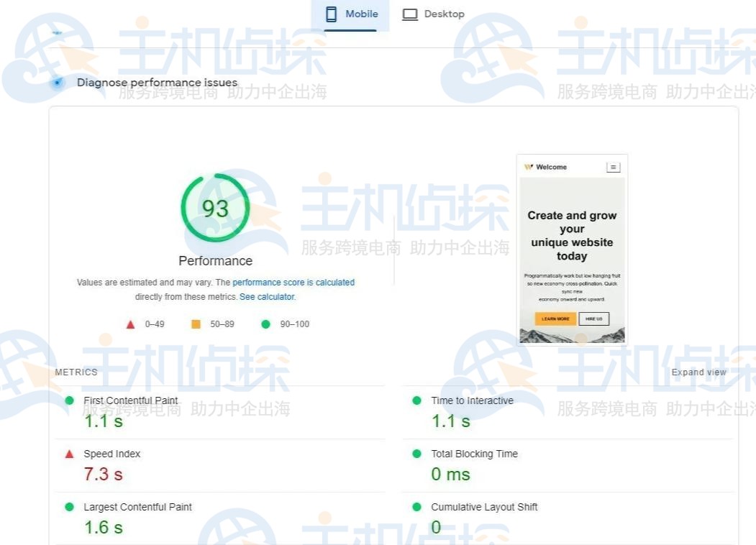
Task: Click the mobile website preview thumbnail
Action: [x=572, y=248]
